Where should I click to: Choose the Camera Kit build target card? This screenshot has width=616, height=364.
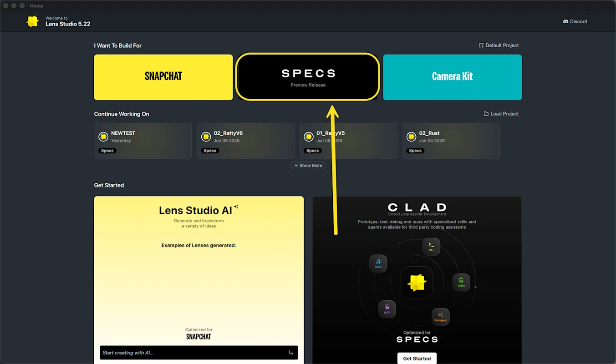(x=453, y=77)
